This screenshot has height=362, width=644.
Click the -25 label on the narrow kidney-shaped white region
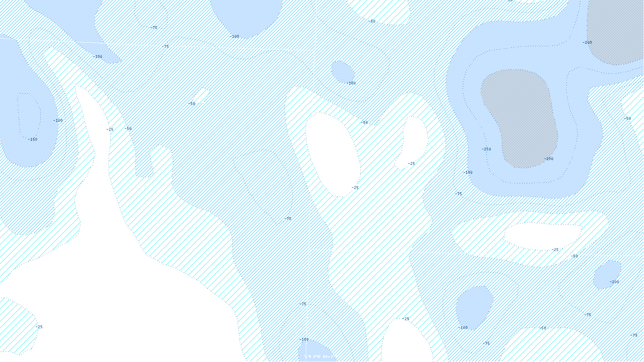coord(411,164)
